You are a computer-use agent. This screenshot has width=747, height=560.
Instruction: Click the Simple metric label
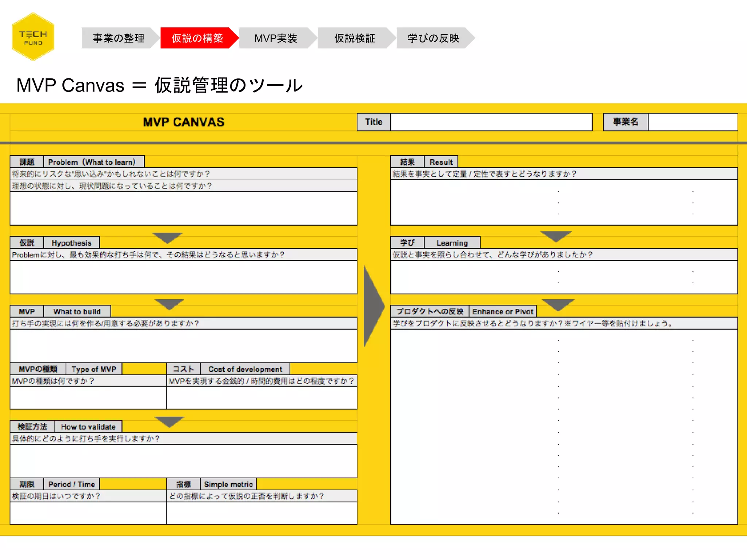(228, 484)
